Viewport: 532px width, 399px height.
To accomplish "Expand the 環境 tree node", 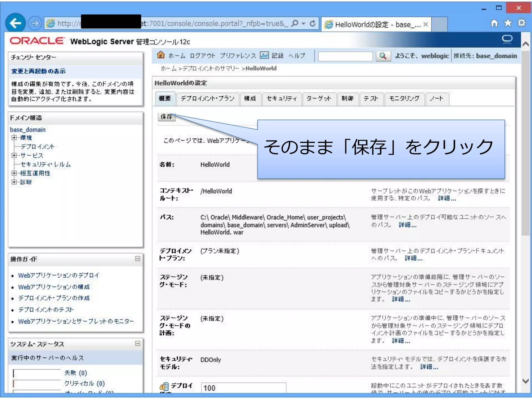I will click(x=14, y=137).
